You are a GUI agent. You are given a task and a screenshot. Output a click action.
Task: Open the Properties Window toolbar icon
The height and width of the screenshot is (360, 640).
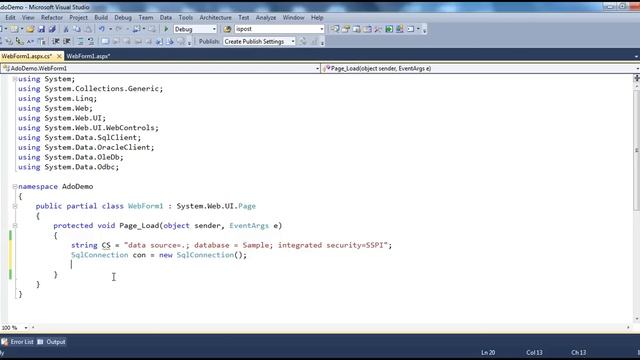tap(346, 29)
